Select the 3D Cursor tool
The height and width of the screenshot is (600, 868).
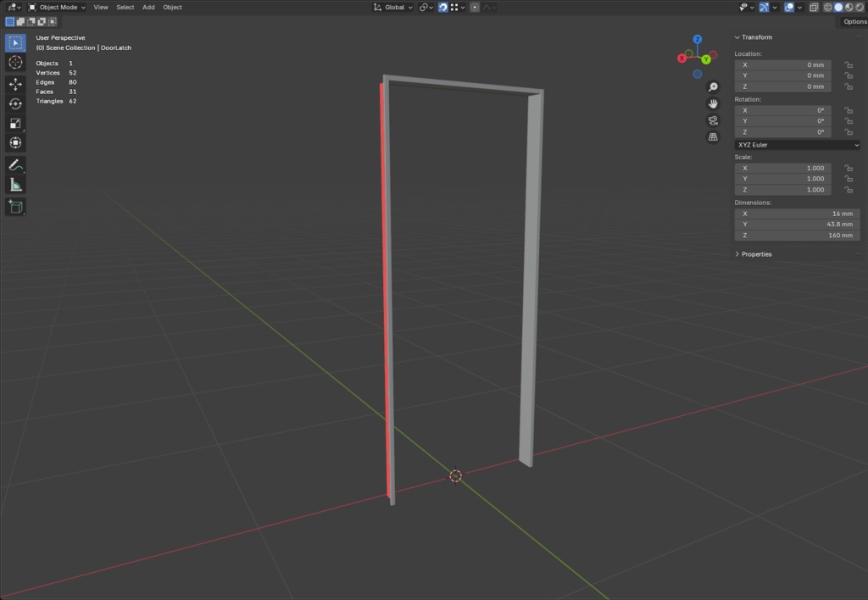pyautogui.click(x=15, y=62)
